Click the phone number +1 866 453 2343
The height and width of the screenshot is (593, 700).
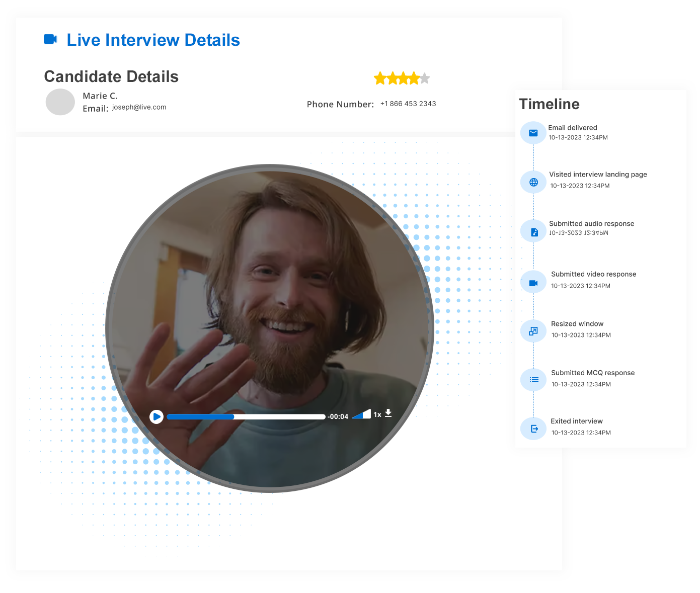[408, 104]
